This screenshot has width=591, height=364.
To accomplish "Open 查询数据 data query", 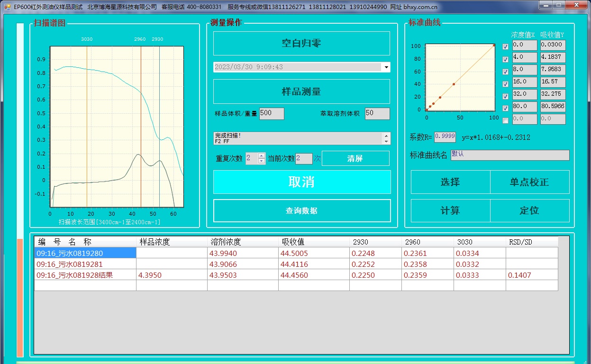I will coord(301,211).
